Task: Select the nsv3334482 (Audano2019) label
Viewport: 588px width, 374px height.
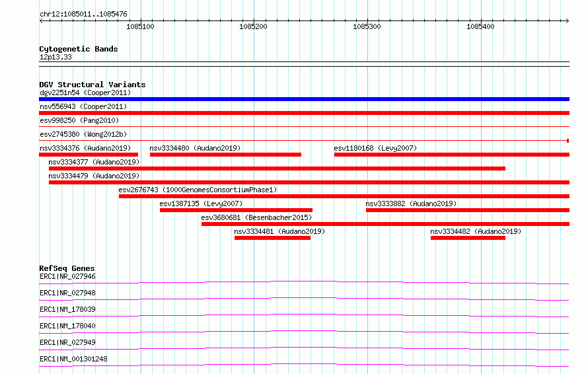Action: 476,231
